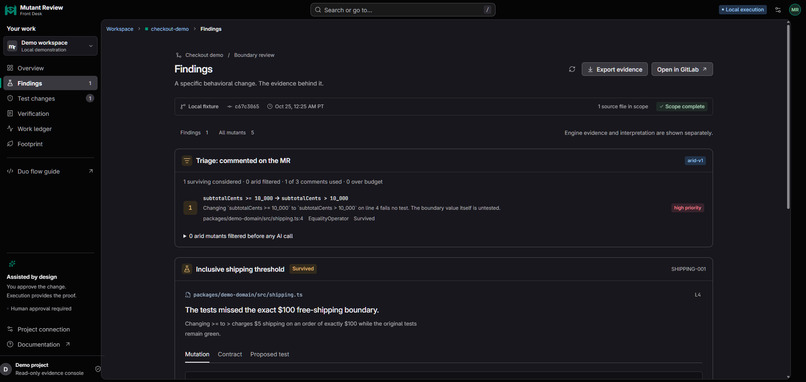Image resolution: width=806 pixels, height=382 pixels.
Task: Click the refresh findings icon
Action: (x=572, y=69)
